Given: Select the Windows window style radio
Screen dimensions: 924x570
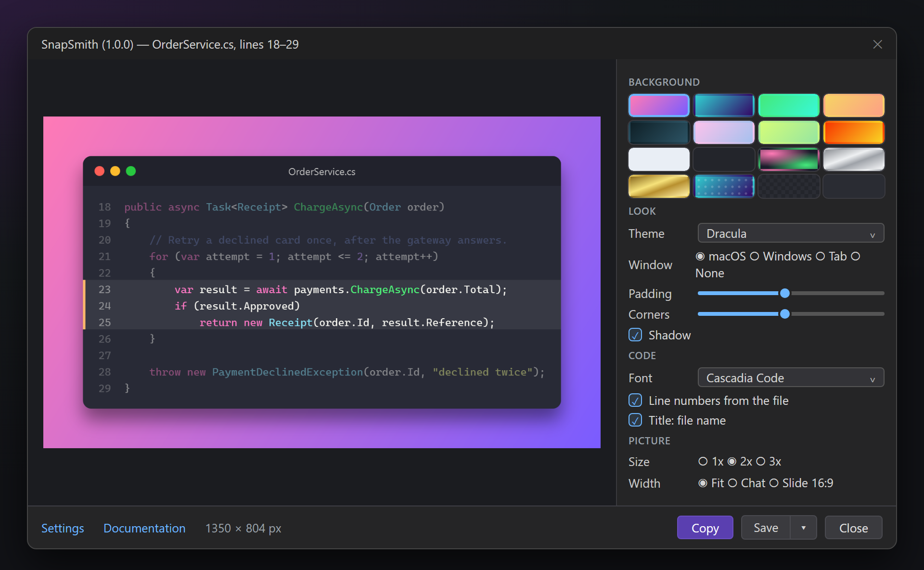Looking at the screenshot, I should 755,257.
